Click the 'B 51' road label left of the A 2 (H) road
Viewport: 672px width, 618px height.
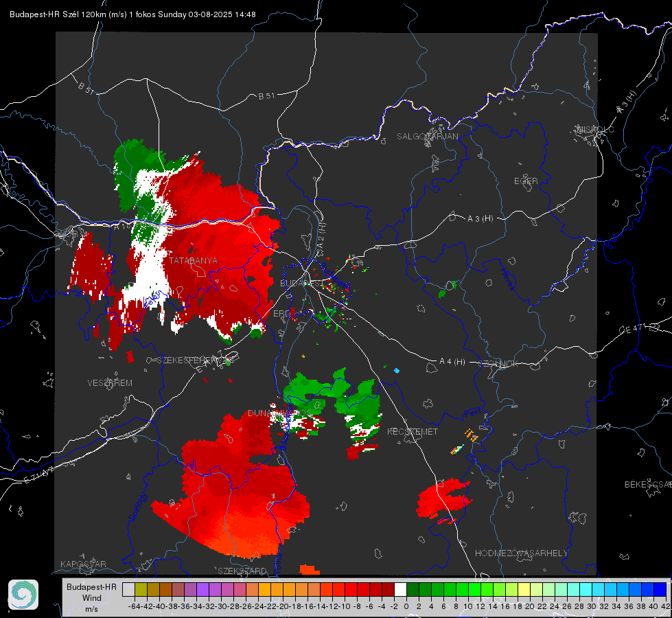coord(266,96)
